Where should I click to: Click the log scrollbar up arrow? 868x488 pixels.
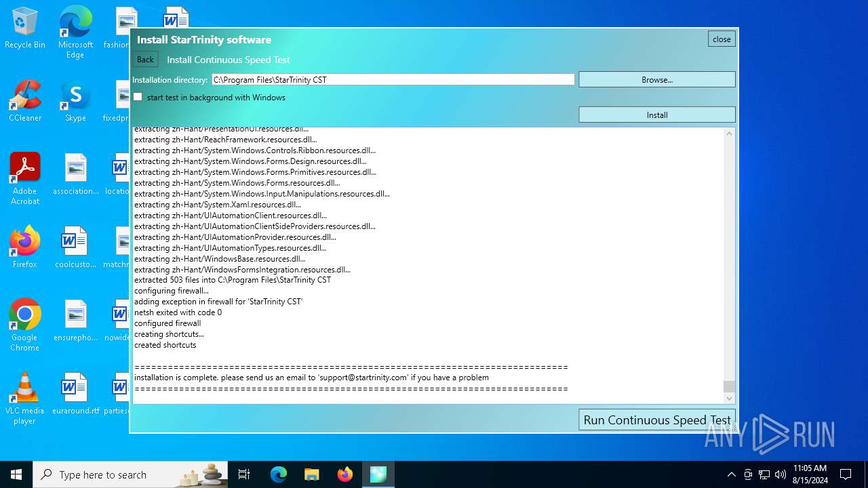point(729,134)
